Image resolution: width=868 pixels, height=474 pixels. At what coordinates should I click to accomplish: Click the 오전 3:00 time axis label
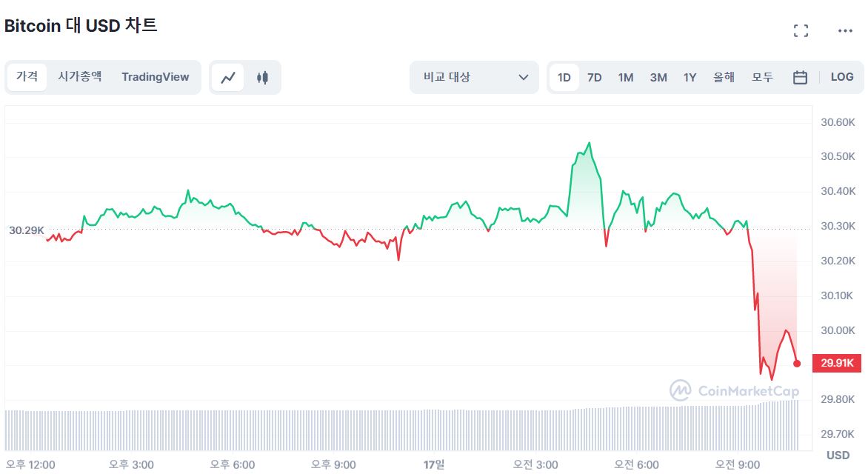click(535, 464)
